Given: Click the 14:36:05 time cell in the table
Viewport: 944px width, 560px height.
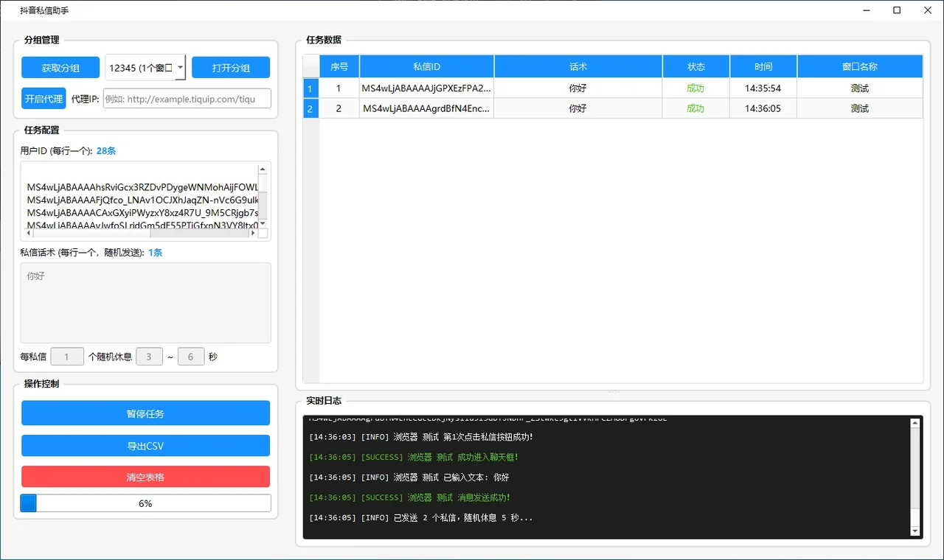Looking at the screenshot, I should (x=763, y=108).
